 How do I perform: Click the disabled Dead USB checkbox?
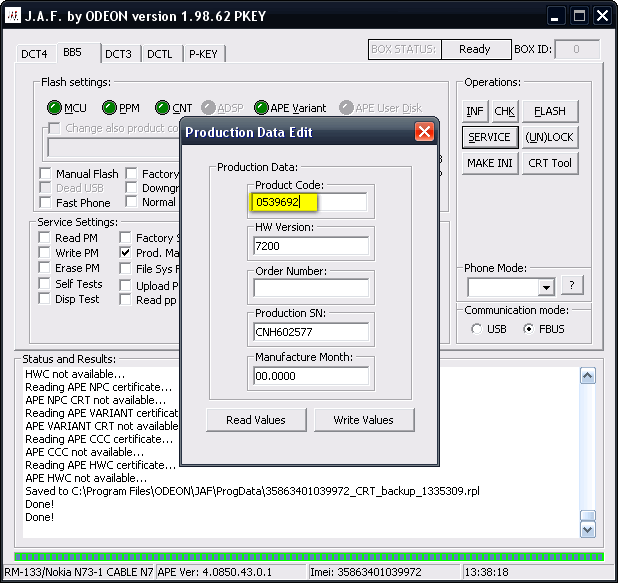tap(45, 188)
